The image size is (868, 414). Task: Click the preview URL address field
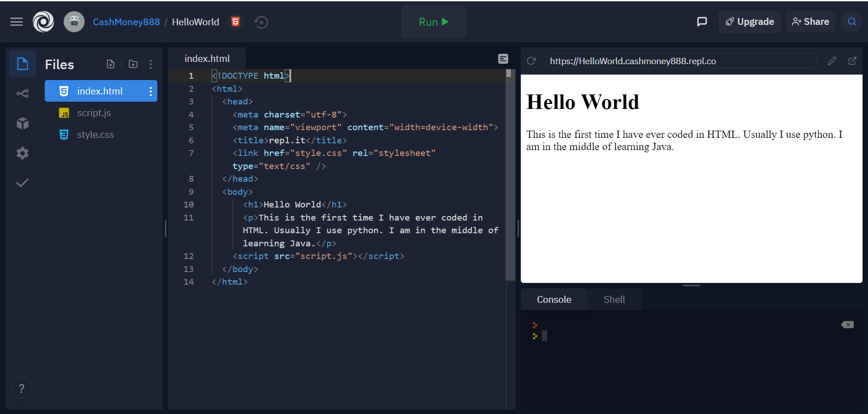click(x=681, y=61)
